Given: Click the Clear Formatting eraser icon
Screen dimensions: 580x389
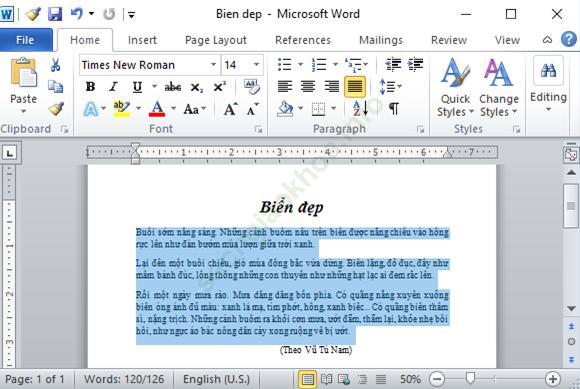Looking at the screenshot, I should point(252,87).
